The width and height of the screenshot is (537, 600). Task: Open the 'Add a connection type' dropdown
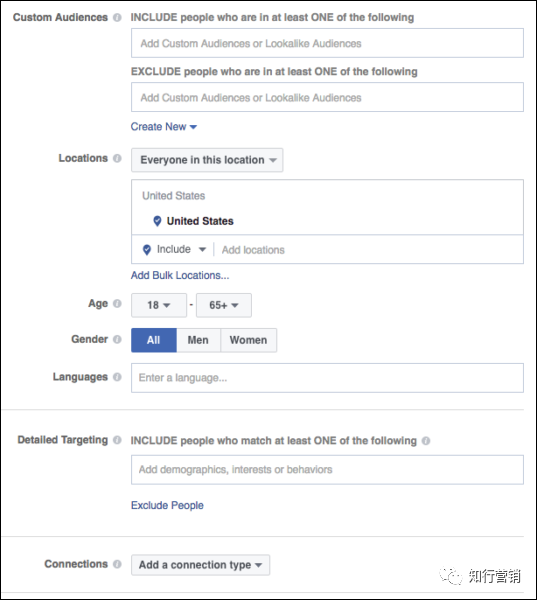coord(201,565)
